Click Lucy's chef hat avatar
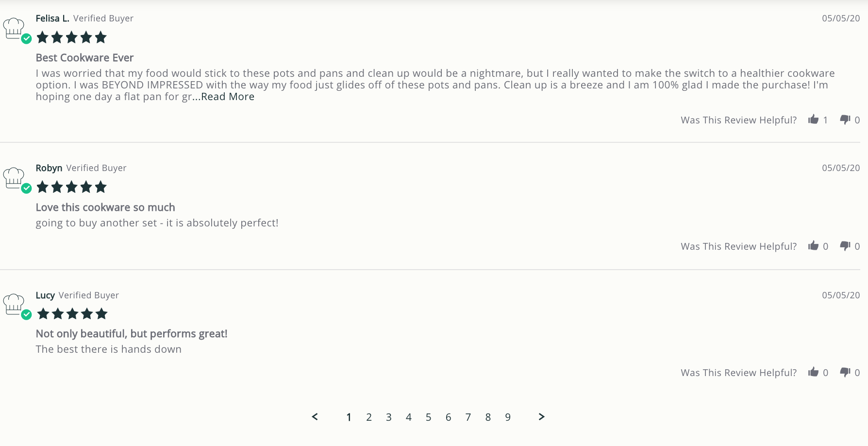The image size is (868, 446). tap(14, 305)
